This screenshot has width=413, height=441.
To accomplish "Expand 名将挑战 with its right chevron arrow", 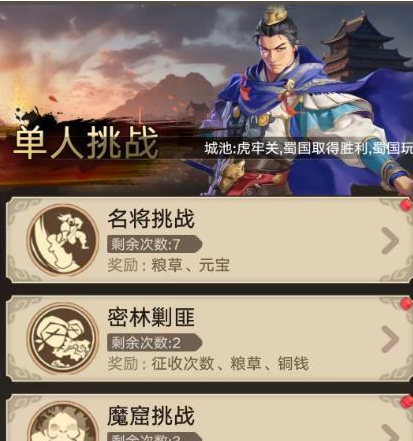I will coord(390,241).
